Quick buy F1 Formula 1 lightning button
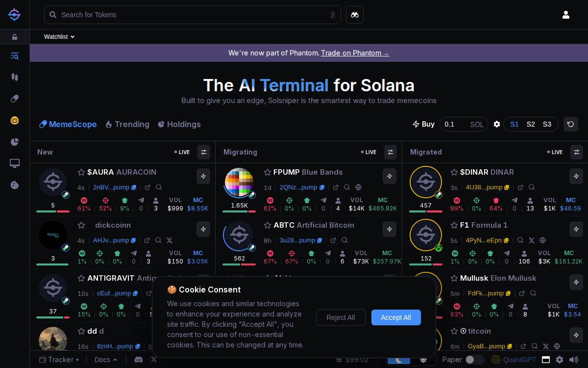Screen dimensions: 588x368 [x=576, y=229]
